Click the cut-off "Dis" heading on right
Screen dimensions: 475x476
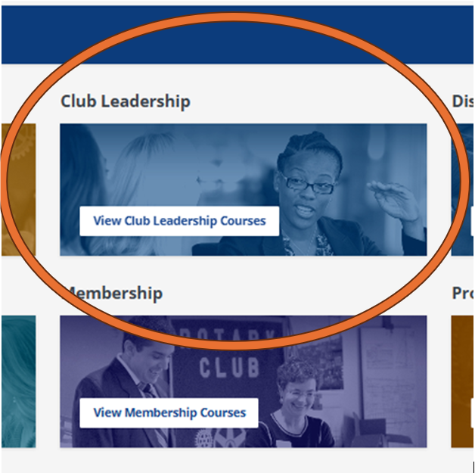462,101
